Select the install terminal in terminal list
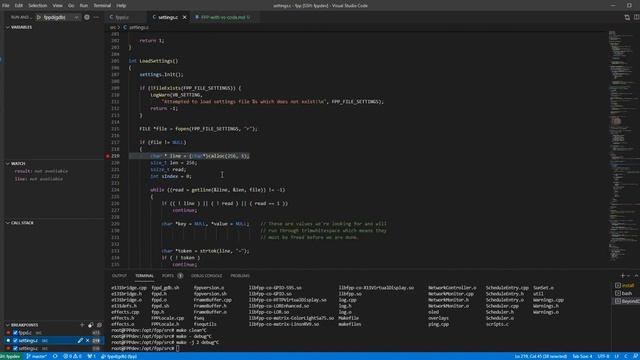640x360 pixels. [x=625, y=285]
